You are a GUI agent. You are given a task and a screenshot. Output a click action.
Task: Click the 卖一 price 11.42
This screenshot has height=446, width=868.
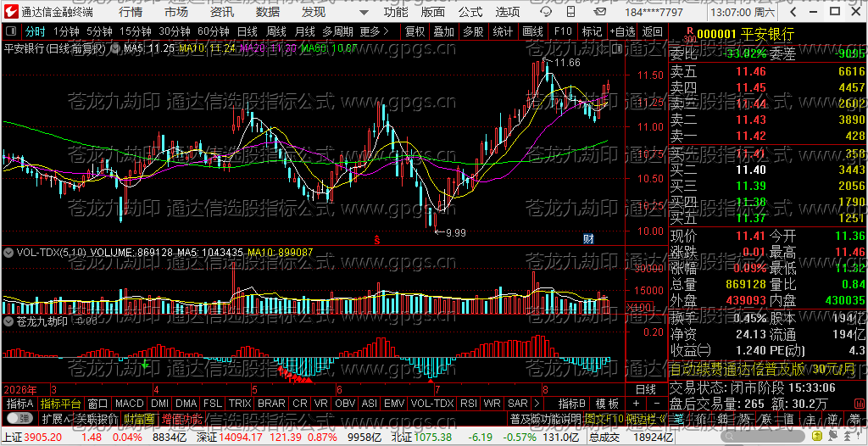click(751, 137)
